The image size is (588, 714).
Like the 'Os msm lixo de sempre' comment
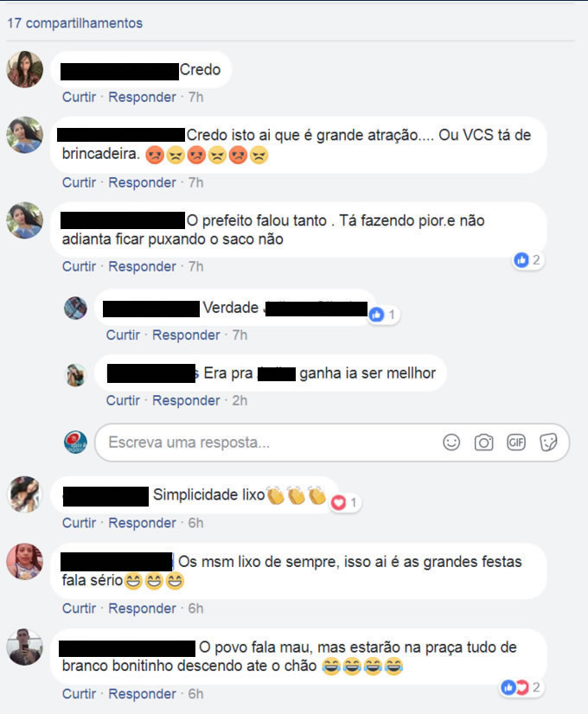[x=80, y=609]
